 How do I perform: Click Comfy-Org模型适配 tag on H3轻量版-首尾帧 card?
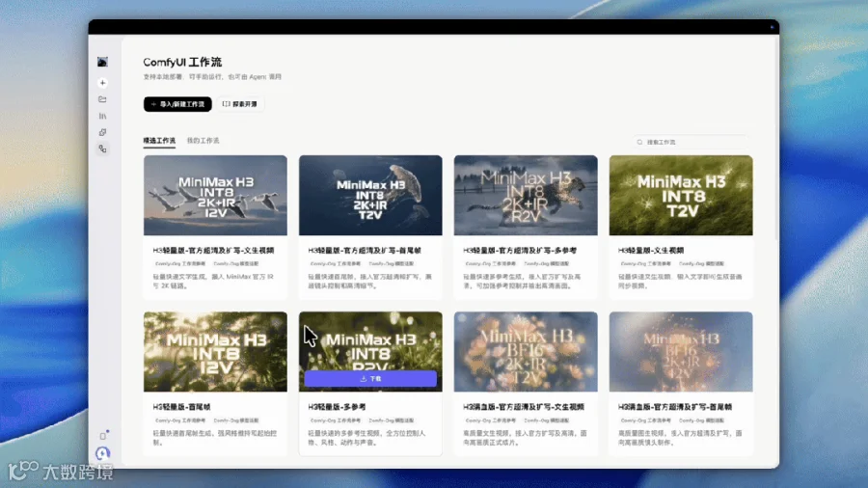[x=236, y=420]
